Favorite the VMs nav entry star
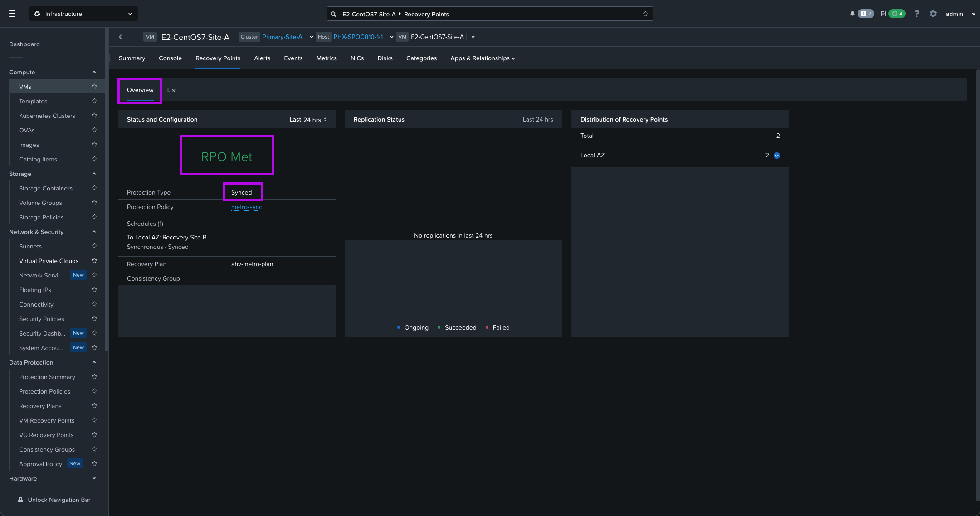This screenshot has height=516, width=980. point(94,87)
